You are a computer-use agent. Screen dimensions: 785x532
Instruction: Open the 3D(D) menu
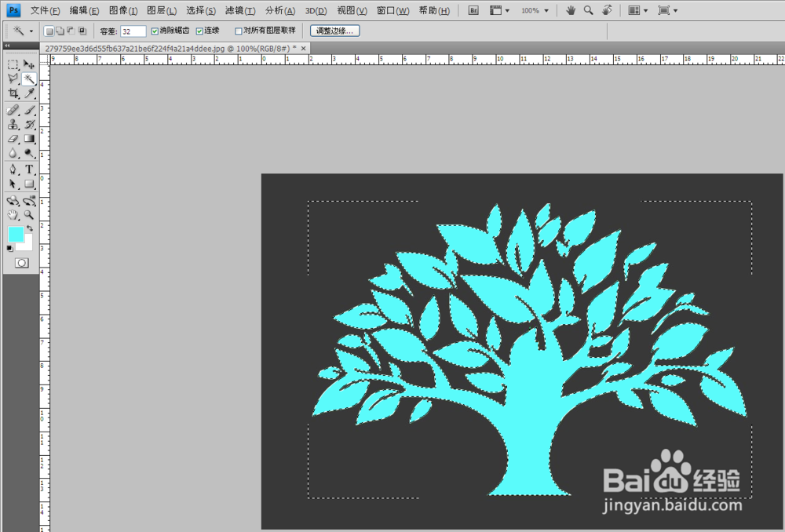316,10
